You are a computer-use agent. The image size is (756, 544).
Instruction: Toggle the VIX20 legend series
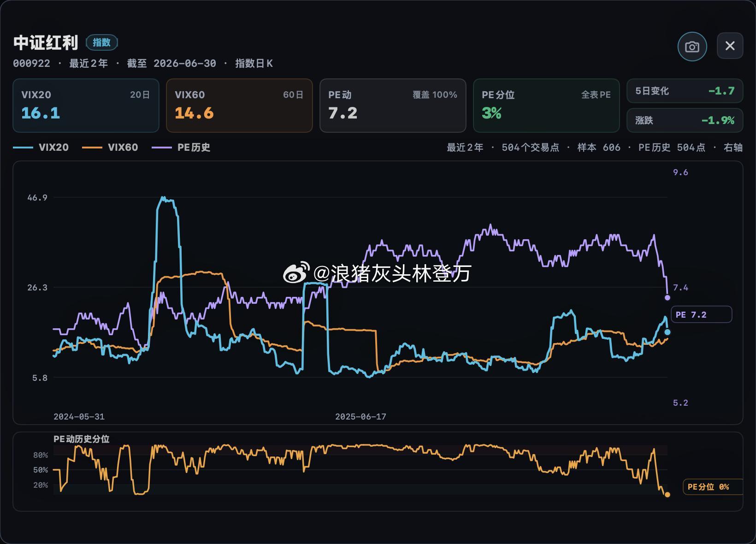click(x=41, y=148)
